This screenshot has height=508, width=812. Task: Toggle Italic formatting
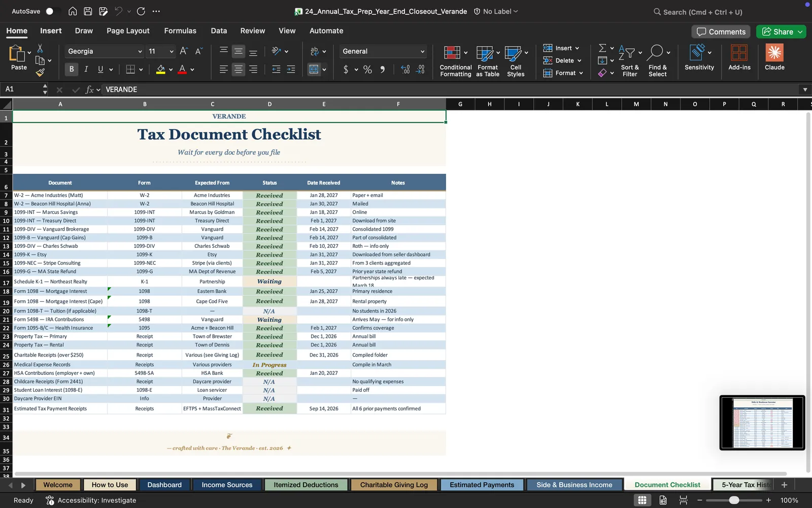pyautogui.click(x=86, y=69)
